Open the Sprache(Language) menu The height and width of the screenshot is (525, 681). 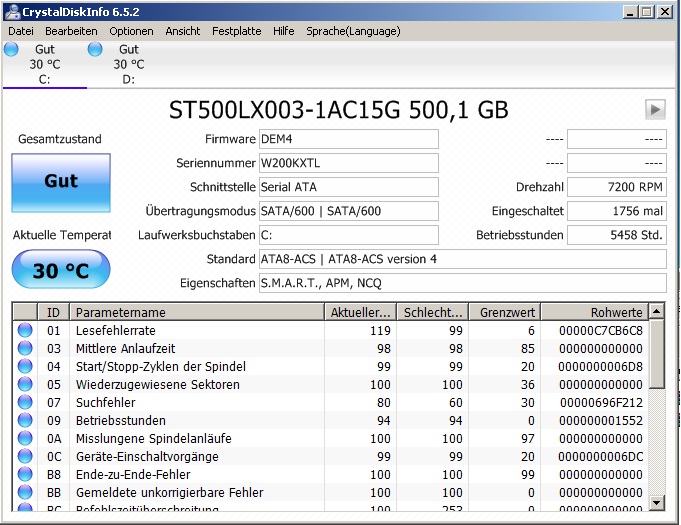point(353,31)
